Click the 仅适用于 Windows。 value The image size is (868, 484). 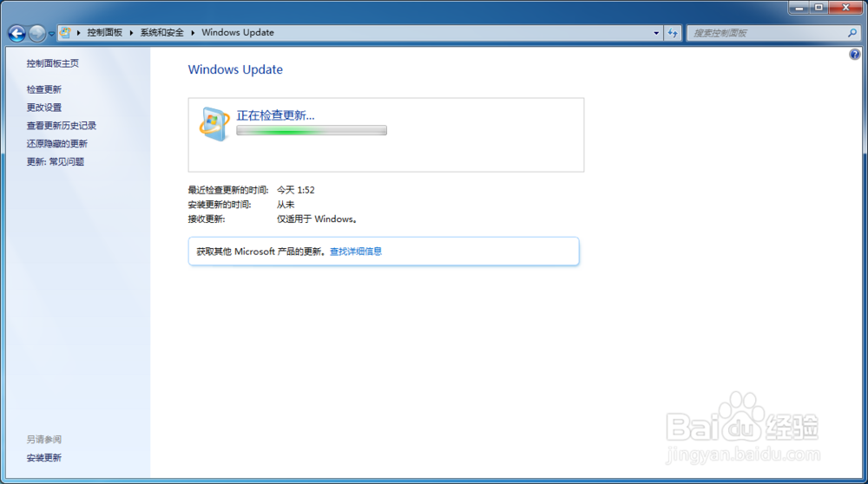point(317,219)
